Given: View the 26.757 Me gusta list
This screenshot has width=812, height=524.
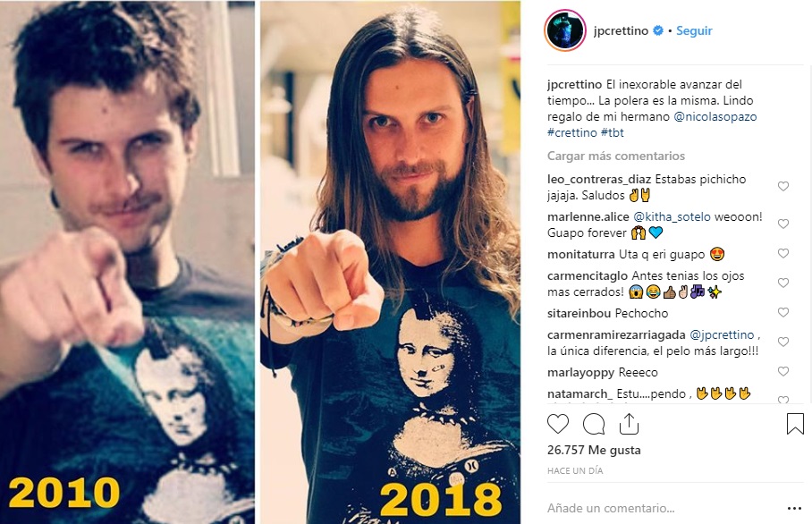Looking at the screenshot, I should pyautogui.click(x=594, y=450).
